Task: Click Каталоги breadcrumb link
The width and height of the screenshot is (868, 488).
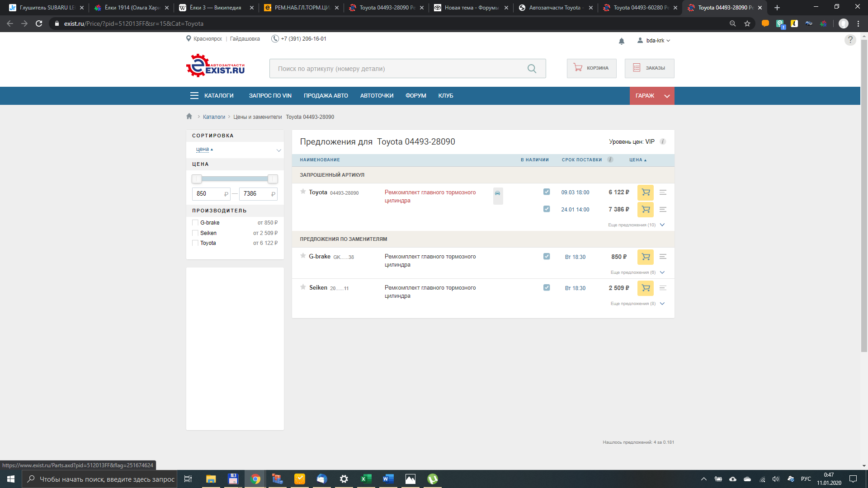Action: click(x=214, y=117)
